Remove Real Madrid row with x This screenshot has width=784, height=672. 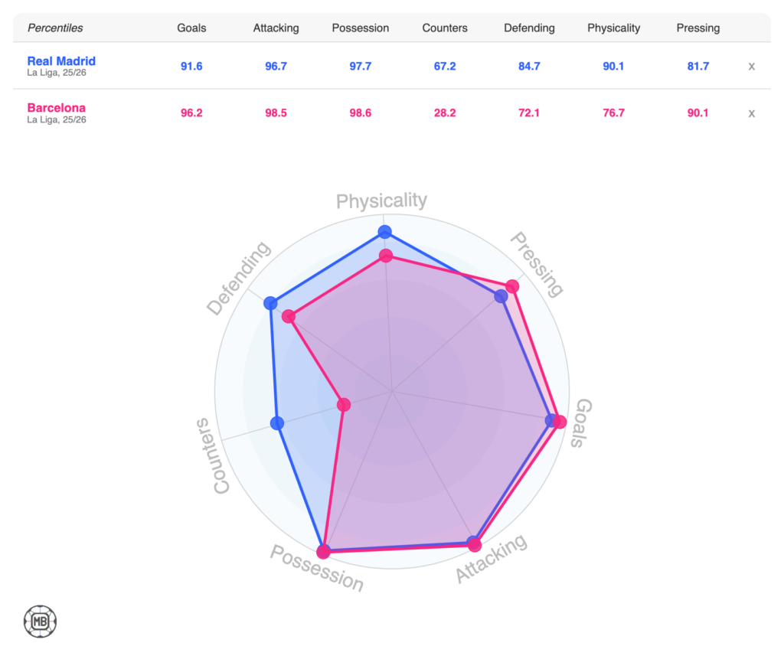click(x=751, y=67)
